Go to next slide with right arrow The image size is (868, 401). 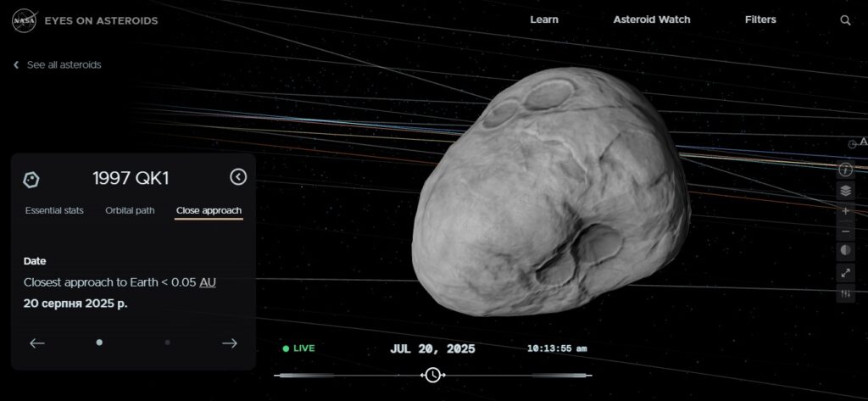click(229, 343)
